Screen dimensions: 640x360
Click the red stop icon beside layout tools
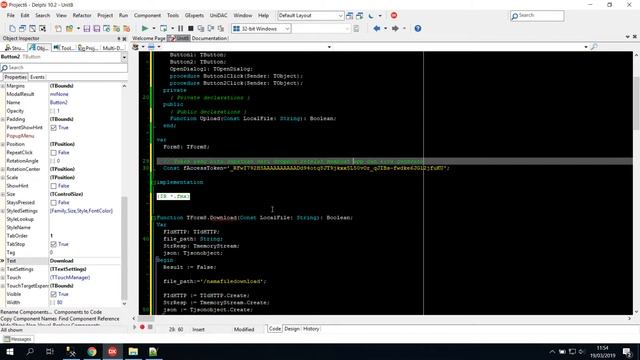[394, 16]
